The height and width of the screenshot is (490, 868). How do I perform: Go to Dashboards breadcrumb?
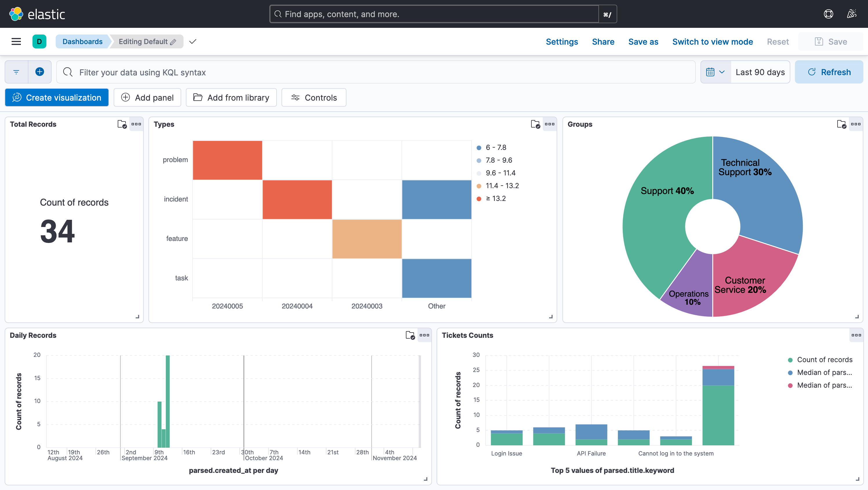(x=82, y=41)
